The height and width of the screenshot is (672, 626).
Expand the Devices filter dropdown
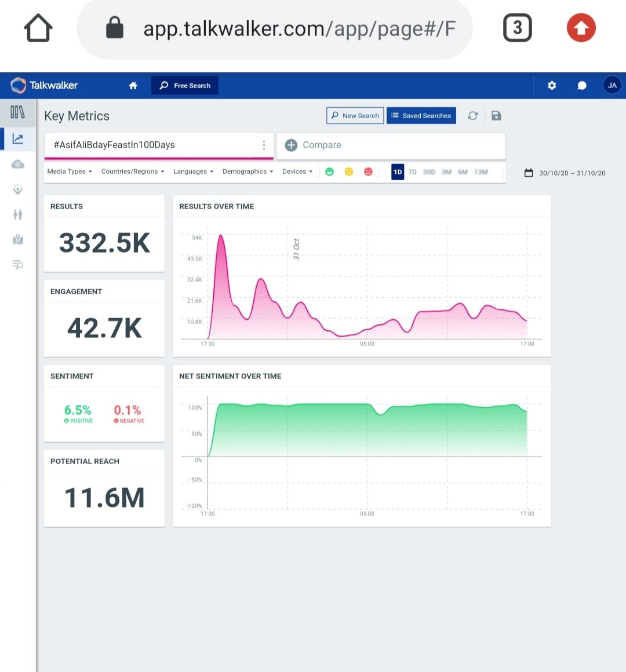[x=297, y=171]
